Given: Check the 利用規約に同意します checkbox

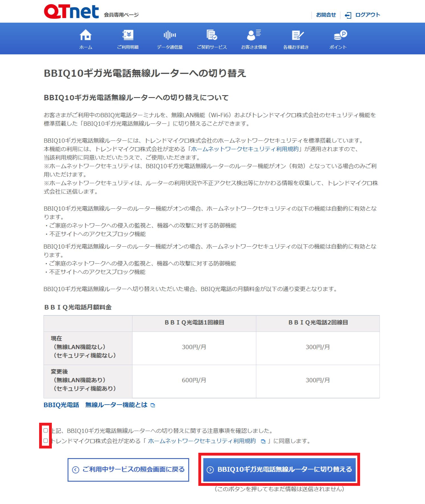Looking at the screenshot, I should 46,441.
